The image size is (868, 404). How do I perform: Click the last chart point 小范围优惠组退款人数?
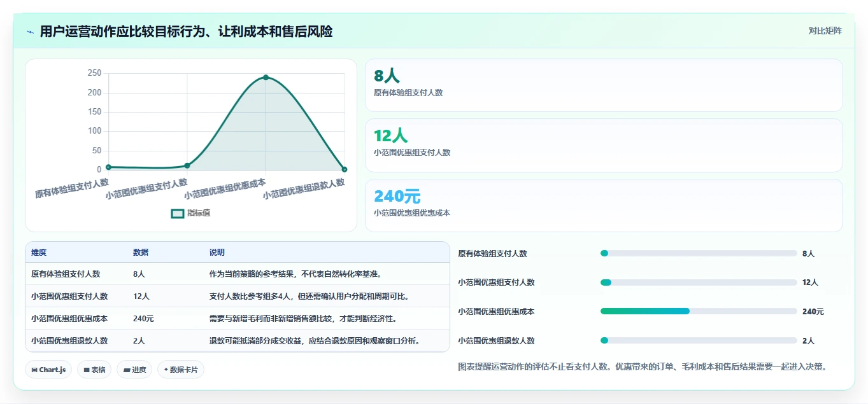[345, 169]
